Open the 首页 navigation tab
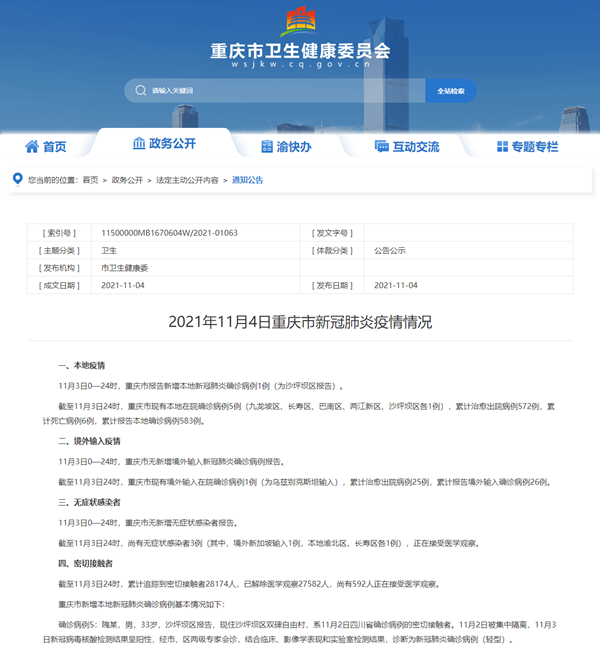 46,146
